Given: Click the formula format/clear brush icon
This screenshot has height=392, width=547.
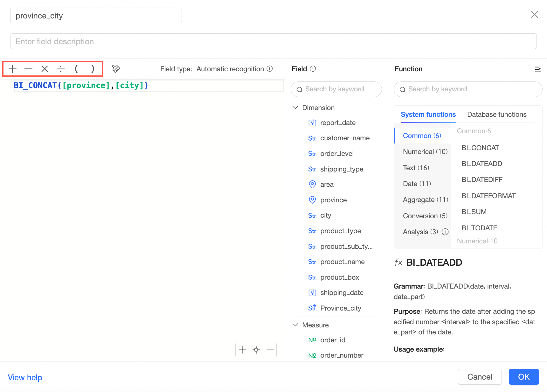Looking at the screenshot, I should pyautogui.click(x=116, y=69).
